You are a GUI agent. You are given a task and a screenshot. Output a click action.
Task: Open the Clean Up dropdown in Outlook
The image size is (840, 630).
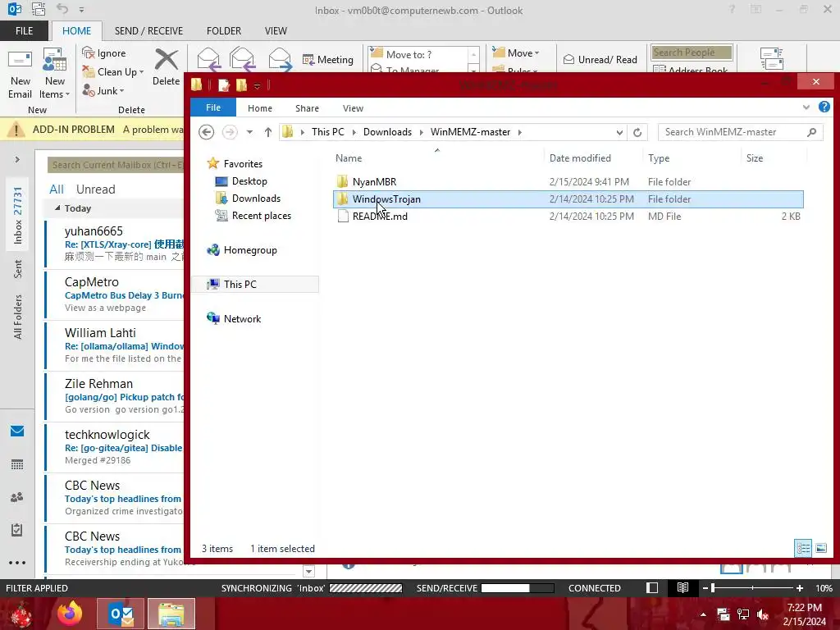[112, 72]
